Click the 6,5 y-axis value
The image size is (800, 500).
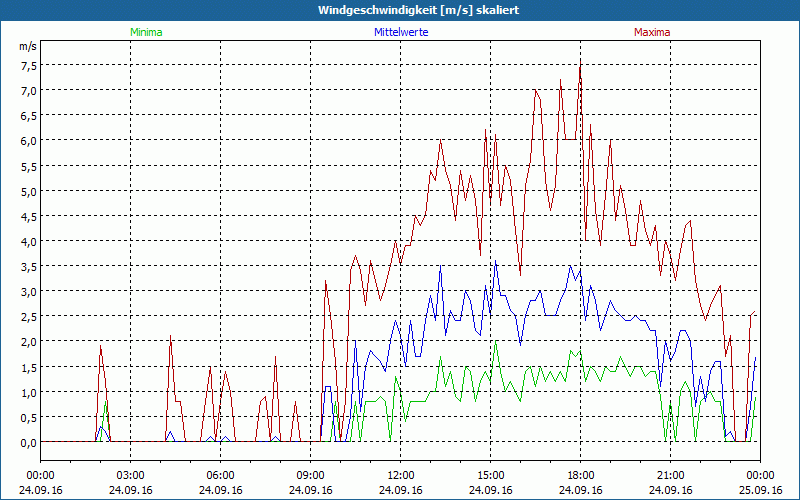[29, 116]
